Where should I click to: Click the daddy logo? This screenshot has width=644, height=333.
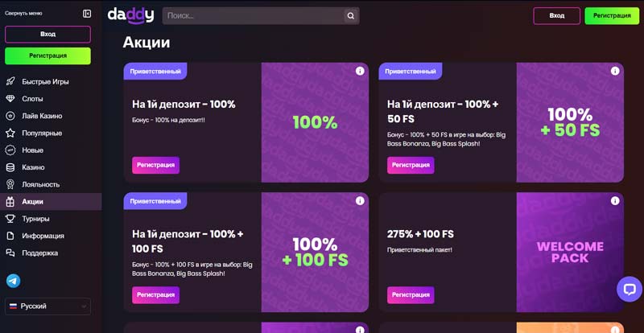(x=130, y=15)
